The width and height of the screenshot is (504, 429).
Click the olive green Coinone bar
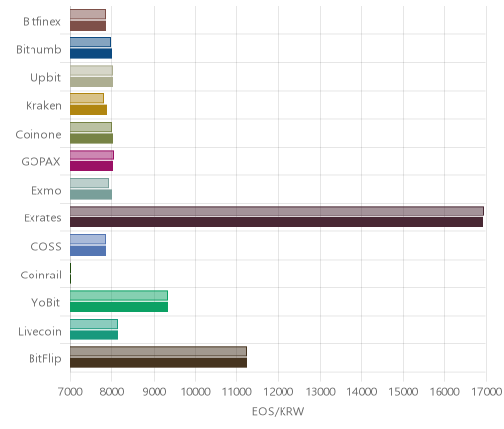pos(92,139)
